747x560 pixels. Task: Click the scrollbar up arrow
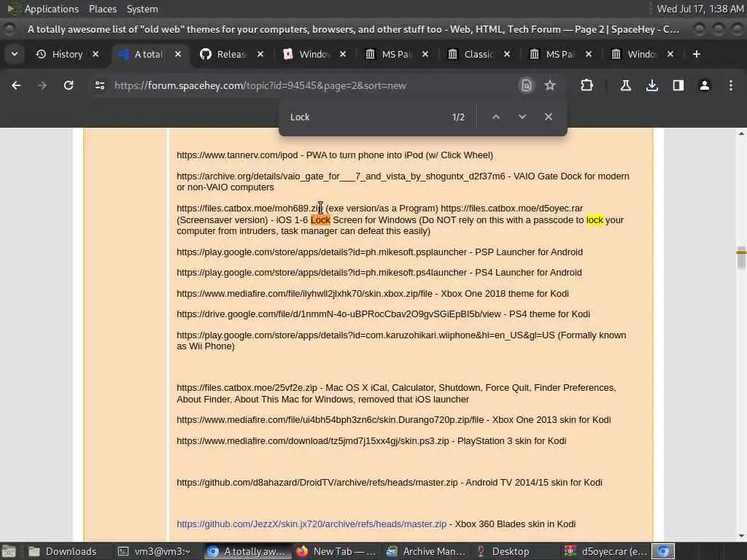point(741,134)
